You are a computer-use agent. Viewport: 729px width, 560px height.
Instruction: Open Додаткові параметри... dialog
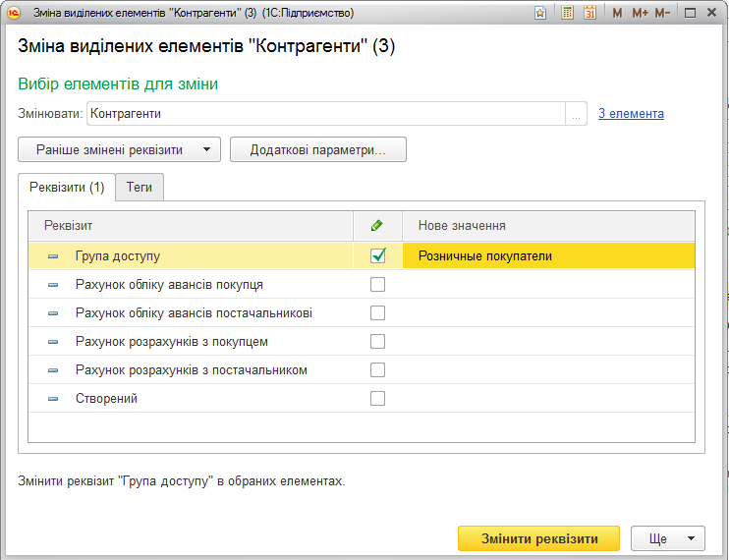click(x=318, y=149)
